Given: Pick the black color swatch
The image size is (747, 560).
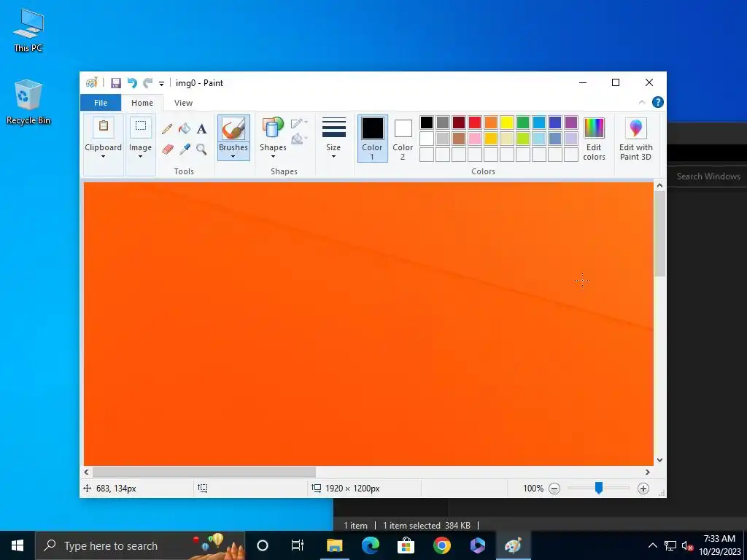Looking at the screenshot, I should coord(427,122).
